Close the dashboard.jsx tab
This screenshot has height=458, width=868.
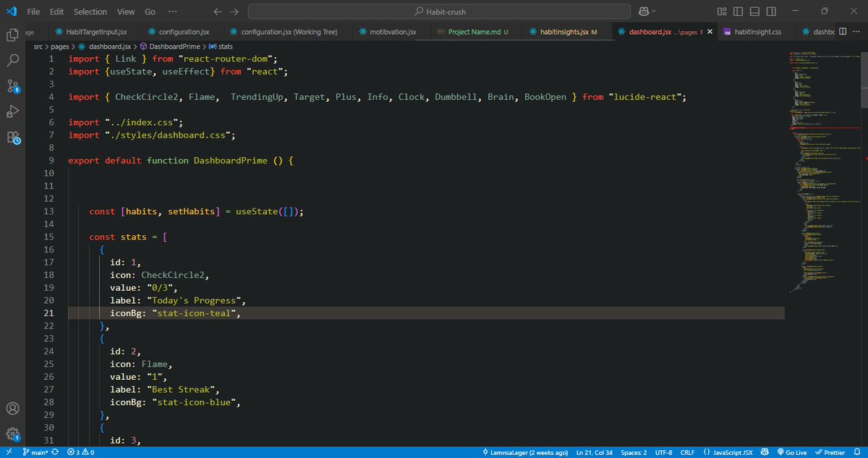[x=709, y=32]
